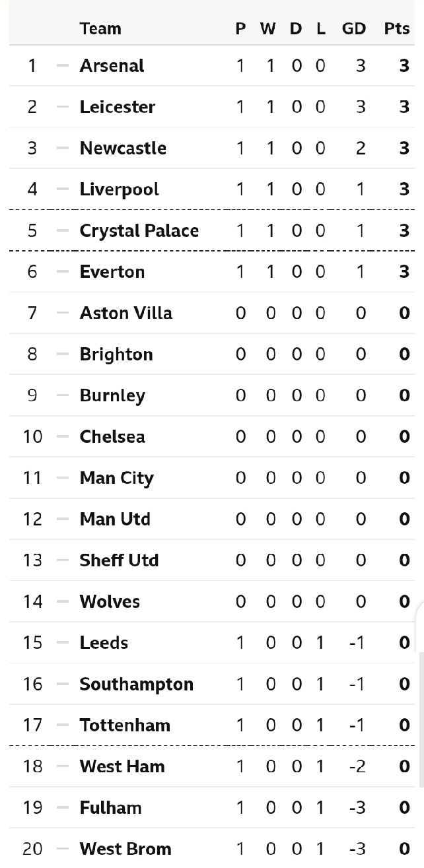The height and width of the screenshot is (868, 424).
Task: Select Tottenham in the standings
Action: tap(125, 725)
